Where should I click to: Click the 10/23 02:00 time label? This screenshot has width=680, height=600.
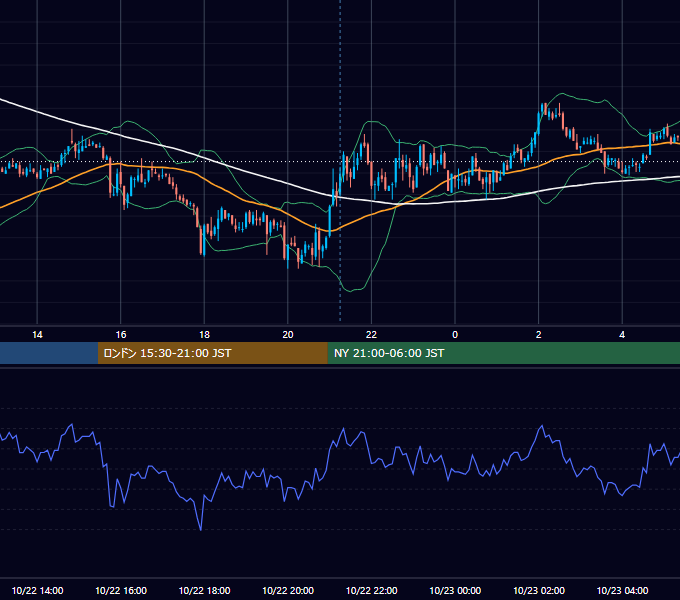coord(539,590)
